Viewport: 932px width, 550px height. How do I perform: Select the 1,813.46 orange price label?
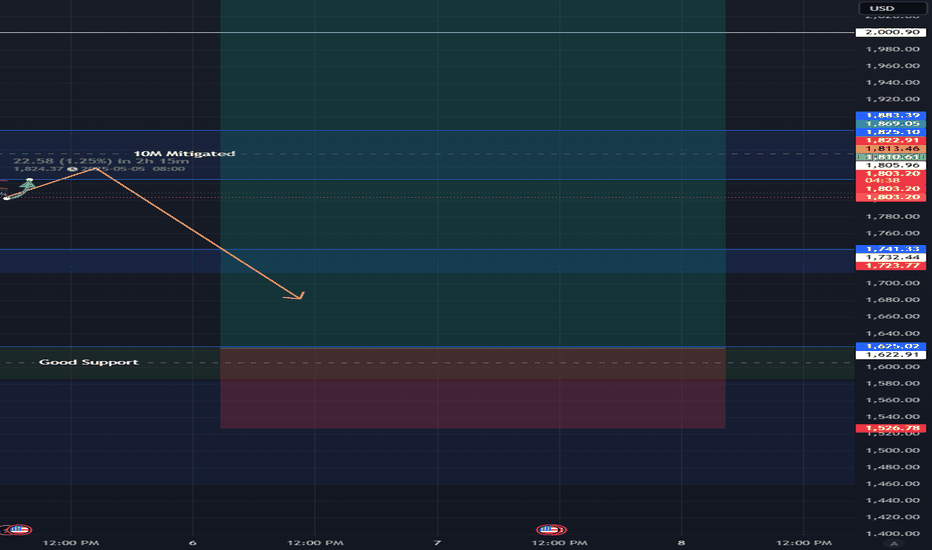890,149
